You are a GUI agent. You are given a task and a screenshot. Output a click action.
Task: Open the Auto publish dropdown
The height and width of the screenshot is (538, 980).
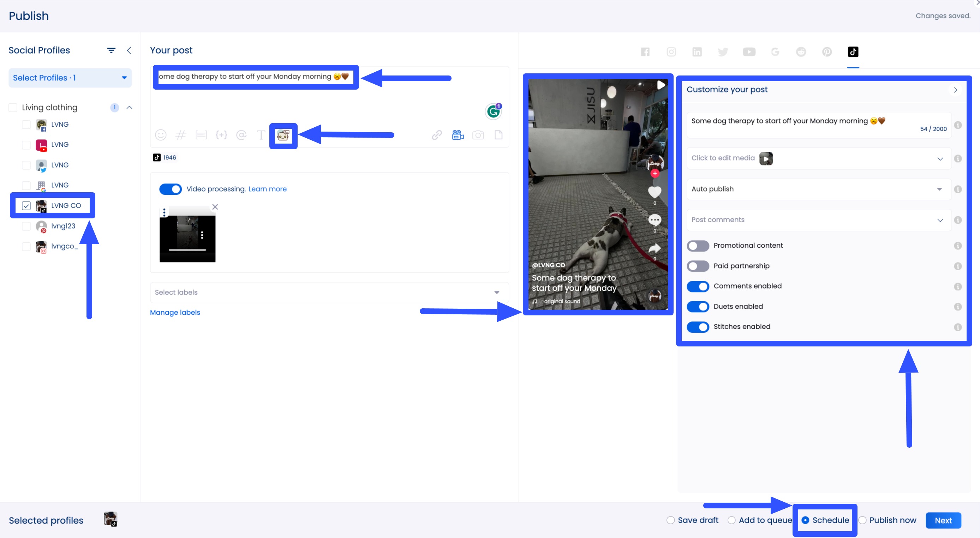[x=818, y=189]
